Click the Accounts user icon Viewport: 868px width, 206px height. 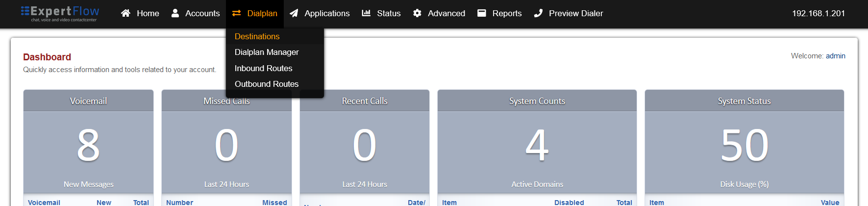tap(175, 13)
